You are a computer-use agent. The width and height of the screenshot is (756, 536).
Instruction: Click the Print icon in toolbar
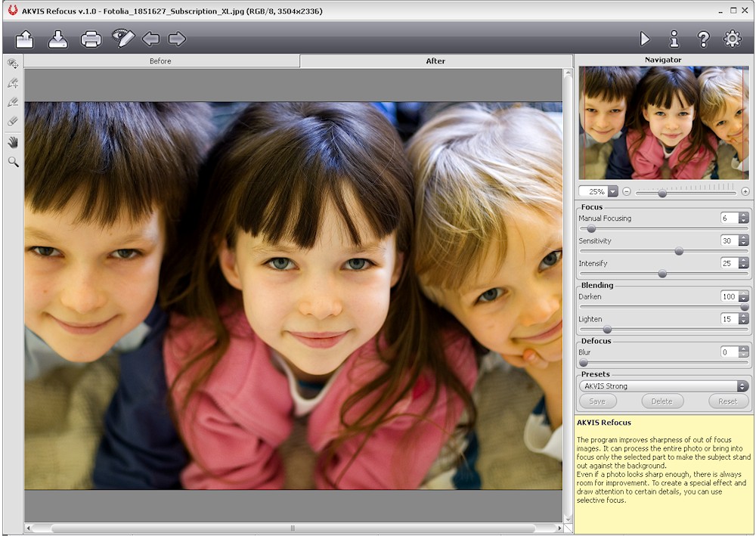point(91,39)
